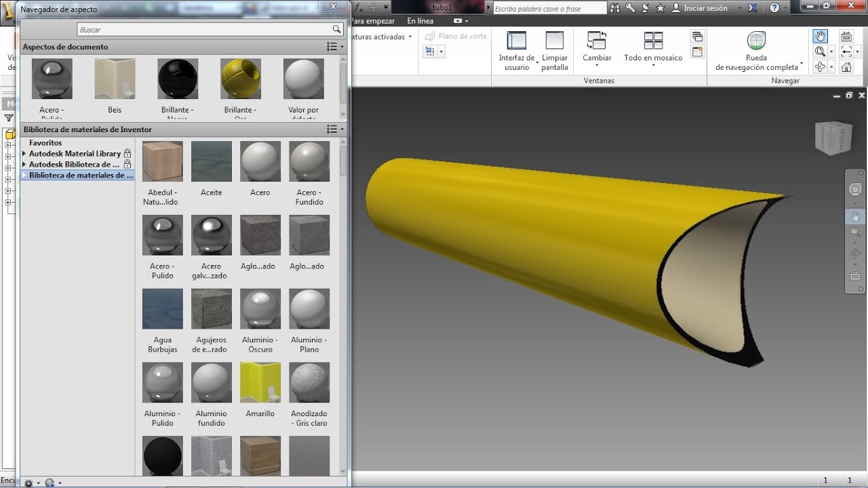The image size is (868, 488).
Task: Click the satellite dish icon in the title bar
Action: coord(646,8)
